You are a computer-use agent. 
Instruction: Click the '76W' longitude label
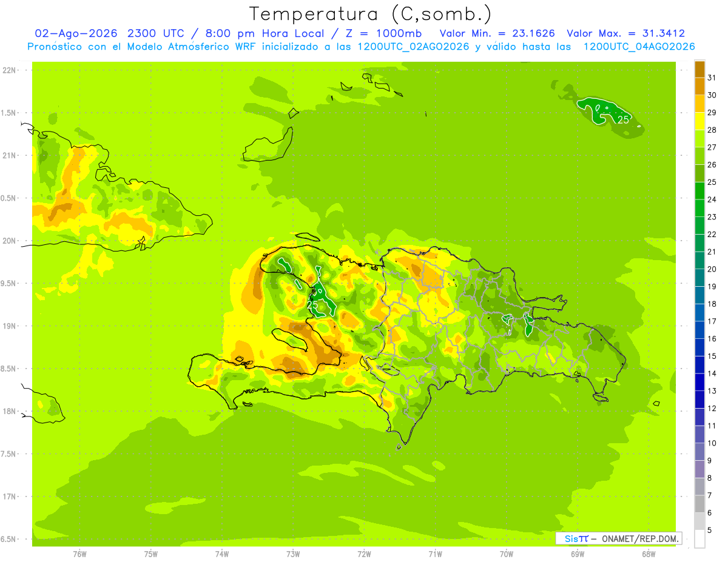(79, 554)
